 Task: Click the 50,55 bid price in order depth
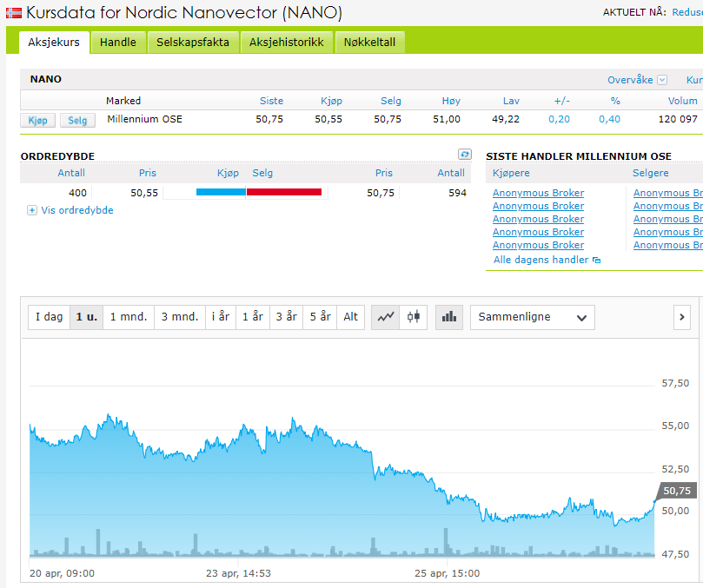point(144,193)
